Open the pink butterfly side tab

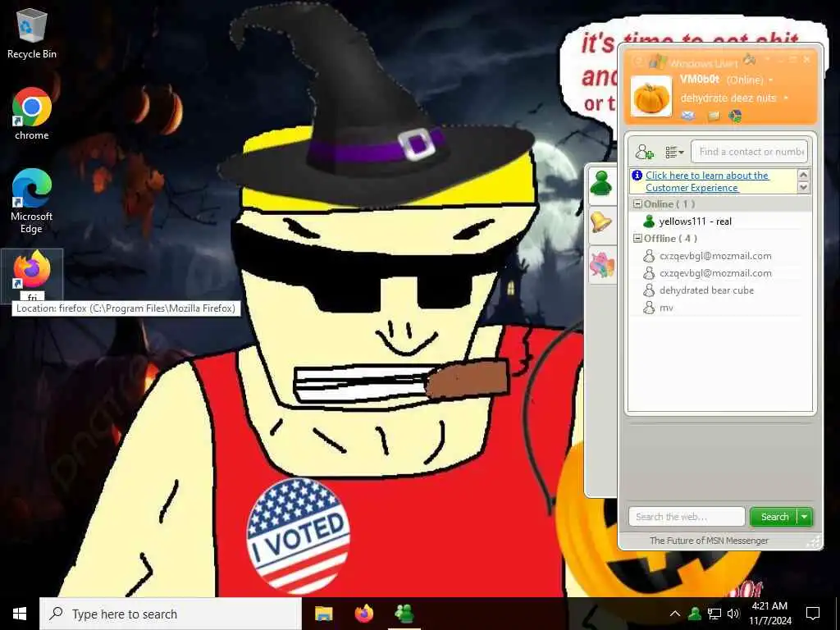click(x=601, y=264)
